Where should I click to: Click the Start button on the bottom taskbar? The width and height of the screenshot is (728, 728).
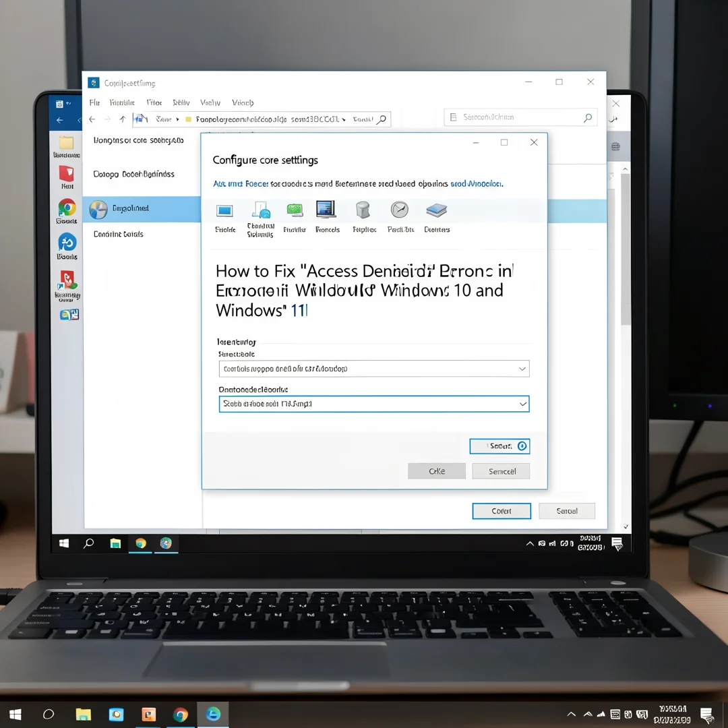click(16, 714)
